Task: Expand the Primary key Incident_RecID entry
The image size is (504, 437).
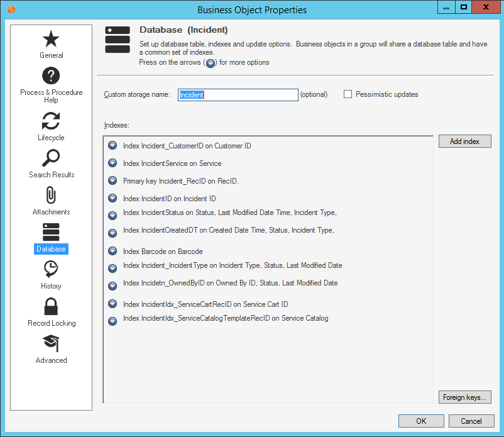Action: pos(112,180)
